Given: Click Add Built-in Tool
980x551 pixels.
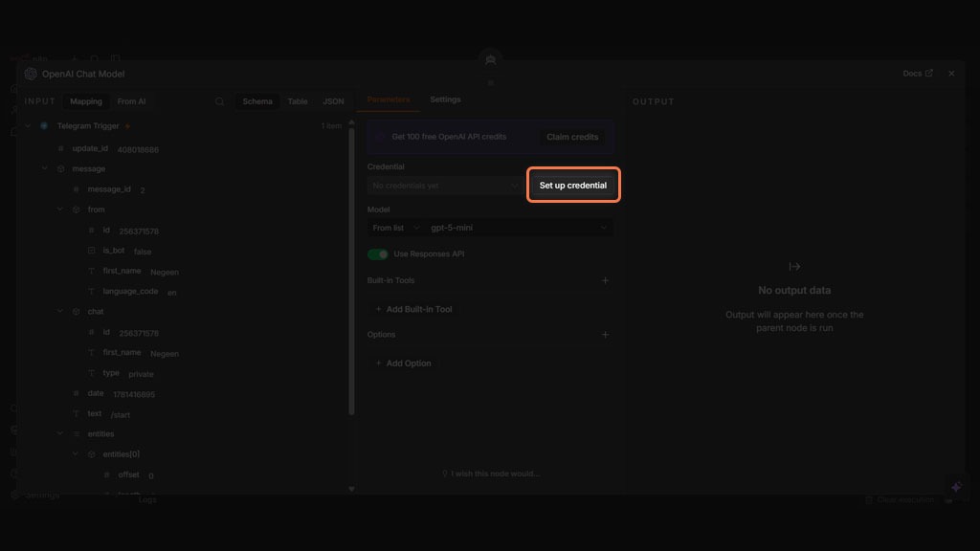Looking at the screenshot, I should click(x=413, y=309).
